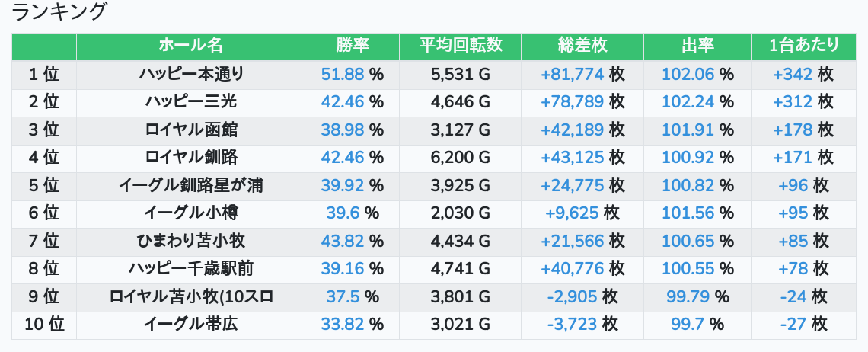Viewport: 868px width, 352px height.
Task: Click the イーグル釧路星が浦 hall name
Action: coord(191,185)
